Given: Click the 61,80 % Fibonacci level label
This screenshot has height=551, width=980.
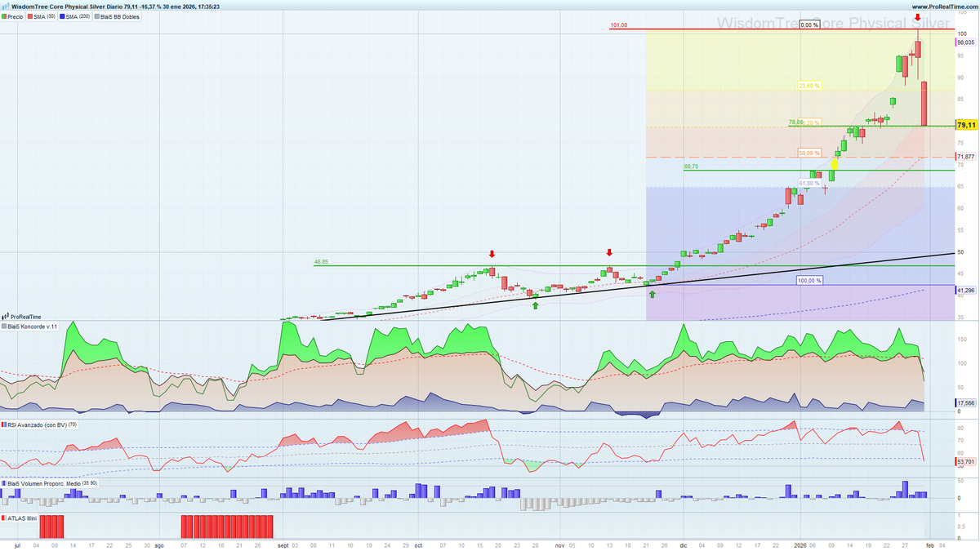Looking at the screenshot, I should tap(808, 183).
